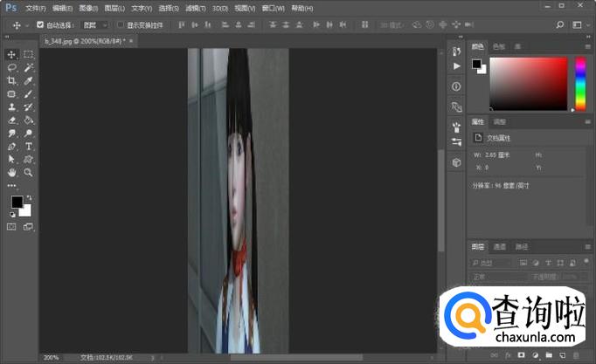The image size is (596, 364).
Task: Open the layer filter type dropdown
Action: [491, 263]
